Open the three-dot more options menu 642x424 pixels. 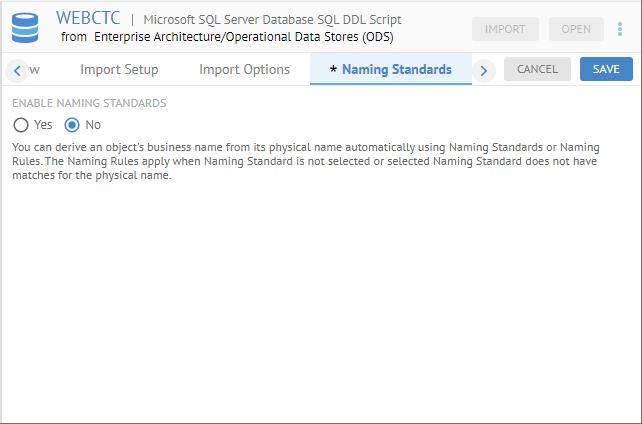tap(620, 29)
